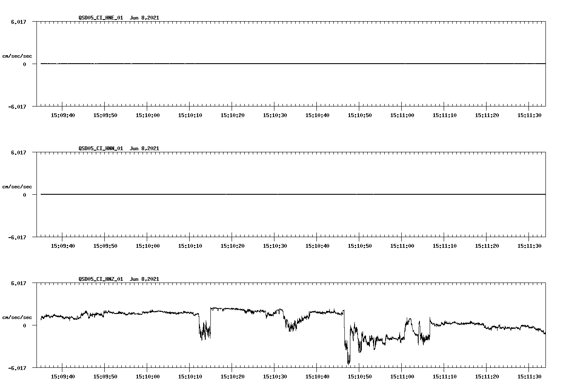The width and height of the screenshot is (576, 392).
Task: Click 15:11:10 time label under HNE plot
Action: pos(445,115)
